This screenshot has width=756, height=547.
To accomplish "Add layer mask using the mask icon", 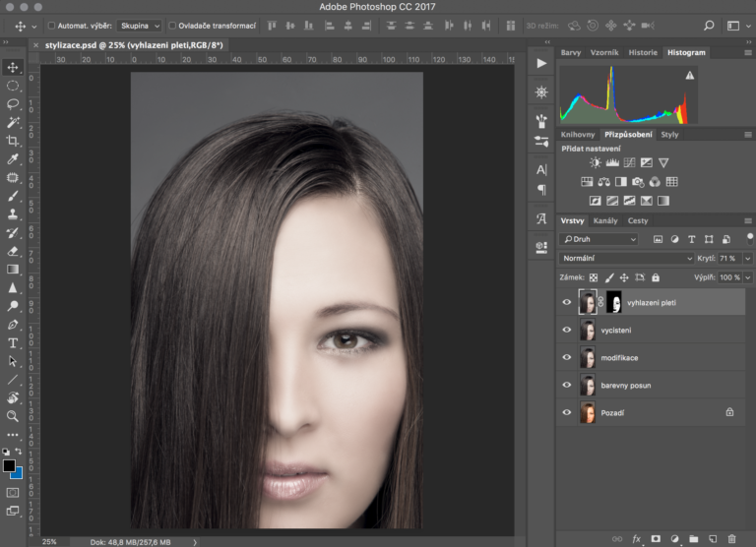I will (655, 538).
